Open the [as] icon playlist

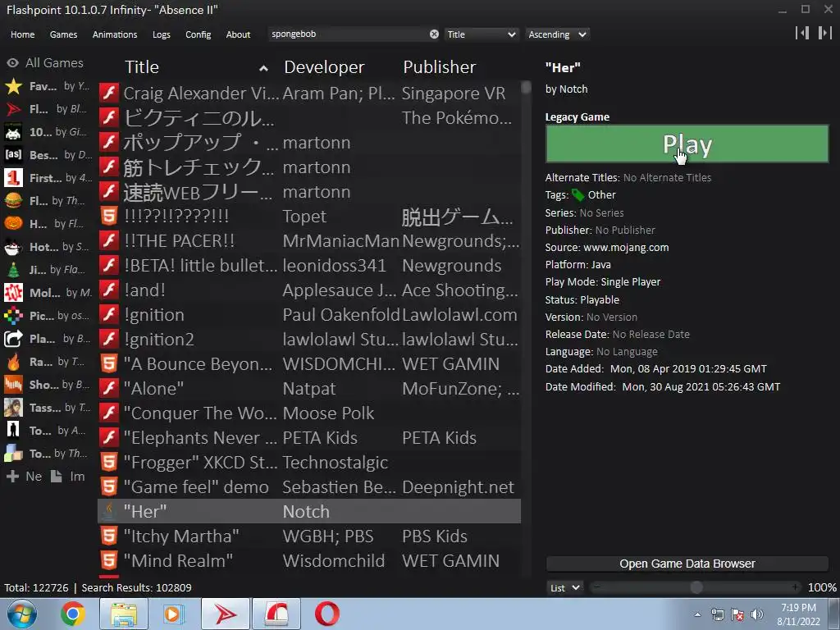[13, 155]
